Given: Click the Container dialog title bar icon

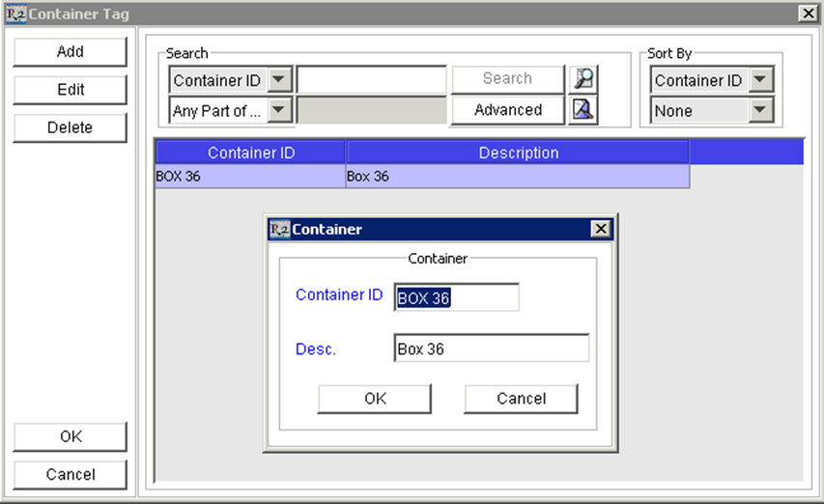Looking at the screenshot, I should 279,229.
